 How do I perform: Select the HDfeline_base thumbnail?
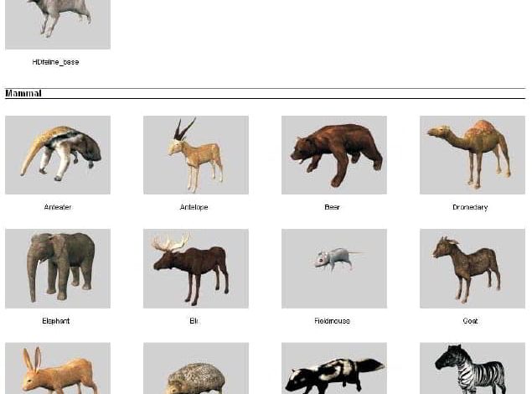coord(58,24)
